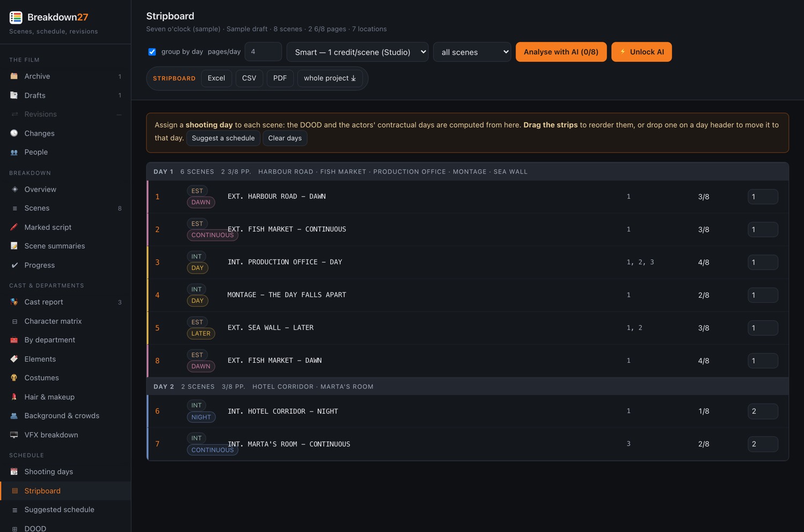The width and height of the screenshot is (804, 532).
Task: Click the EXT. SEA WALL – LATER strip
Action: click(x=468, y=328)
